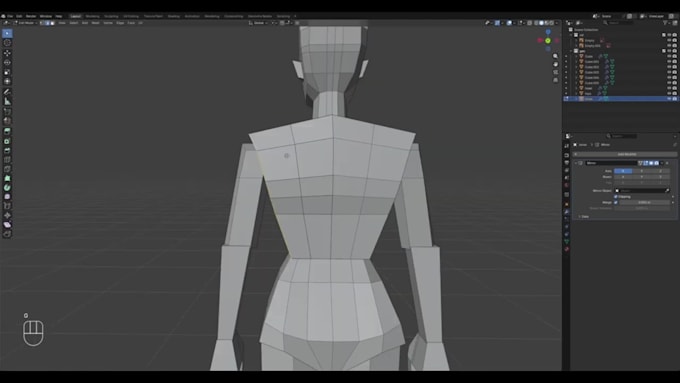Open the Modifiers wrench properties tab

pyautogui.click(x=566, y=212)
